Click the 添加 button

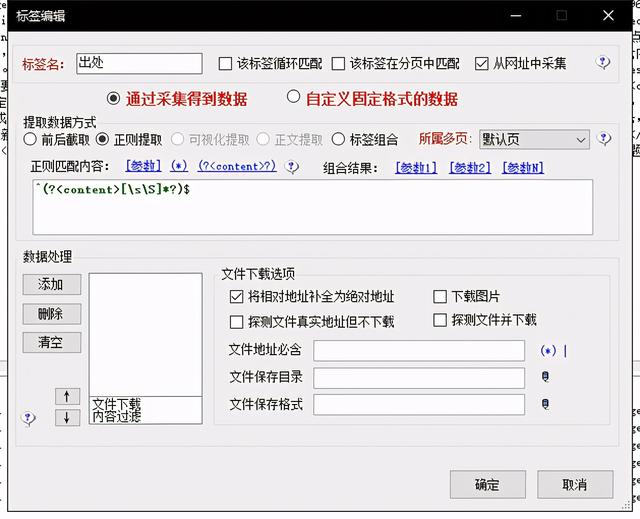51,284
